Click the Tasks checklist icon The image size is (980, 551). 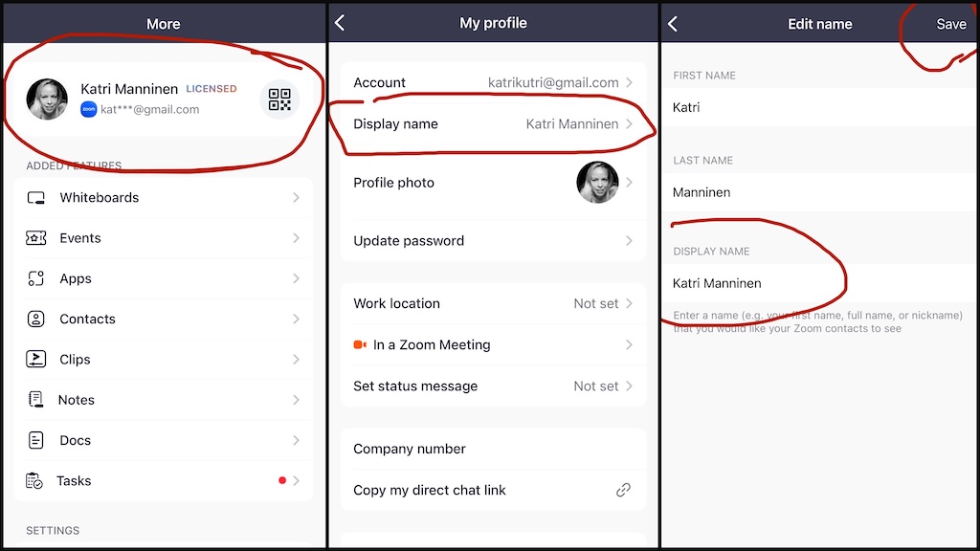(34, 481)
